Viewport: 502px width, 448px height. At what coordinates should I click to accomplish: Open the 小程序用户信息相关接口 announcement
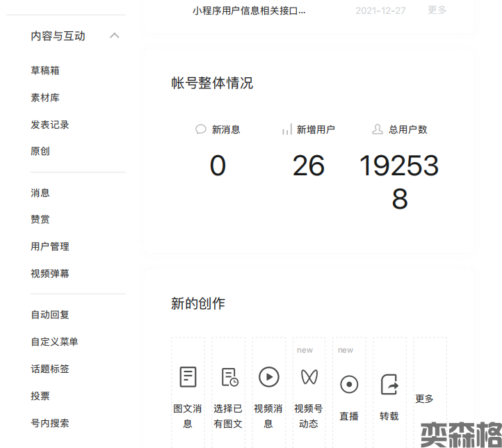pos(249,10)
